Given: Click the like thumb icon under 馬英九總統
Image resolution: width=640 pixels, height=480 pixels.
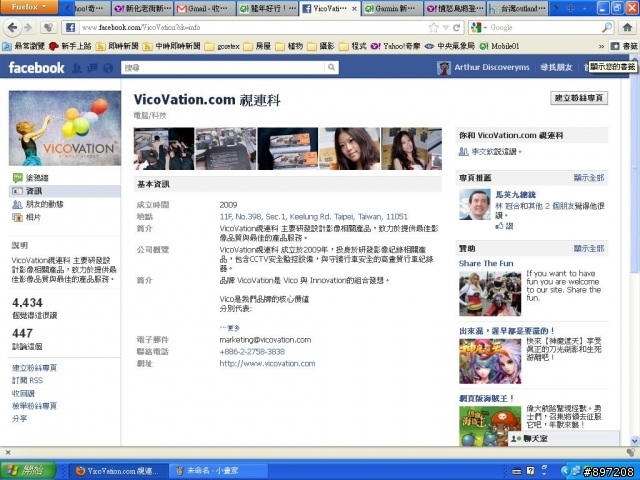Looking at the screenshot, I should [x=499, y=226].
